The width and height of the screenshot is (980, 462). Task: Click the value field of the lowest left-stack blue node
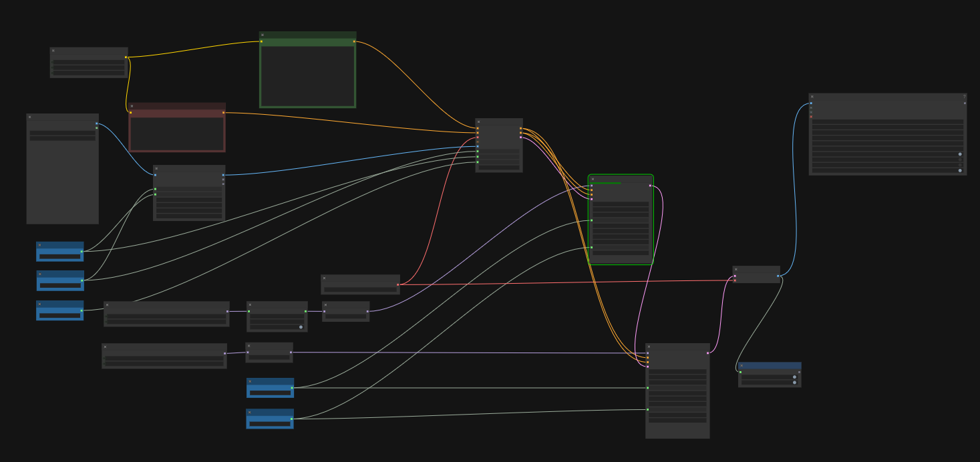tap(60, 315)
